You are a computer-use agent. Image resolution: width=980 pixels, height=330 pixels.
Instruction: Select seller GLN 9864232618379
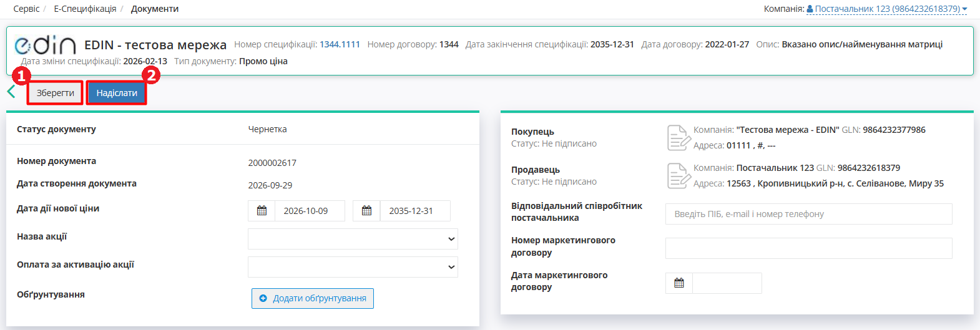(x=869, y=168)
